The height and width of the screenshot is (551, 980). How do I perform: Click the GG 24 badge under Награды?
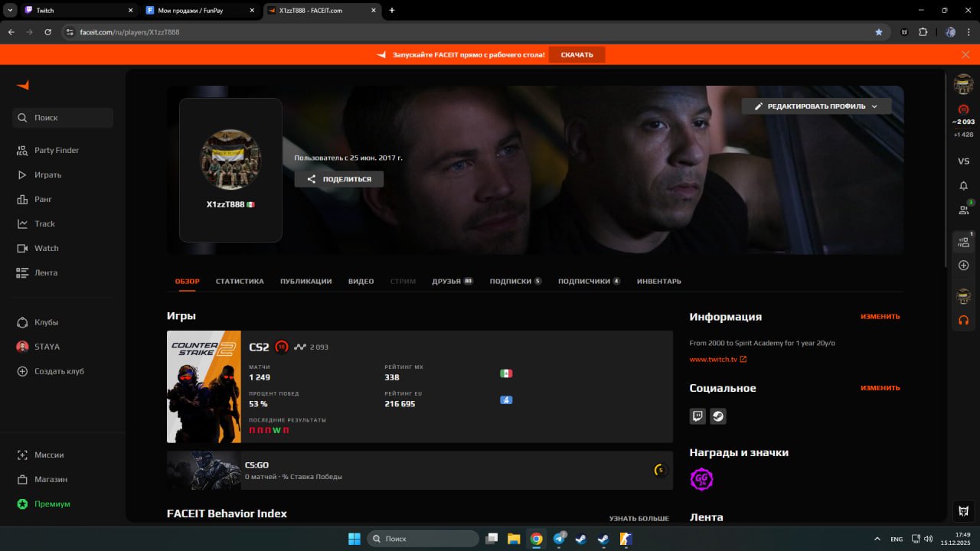point(701,478)
